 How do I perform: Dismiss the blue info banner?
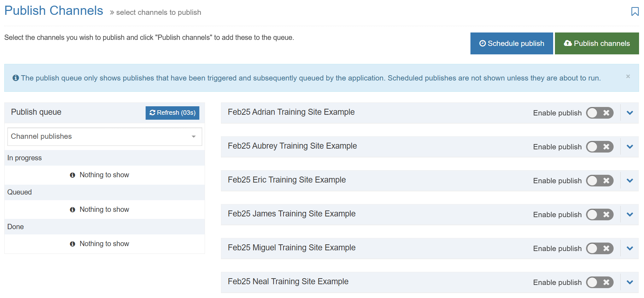coord(628,76)
